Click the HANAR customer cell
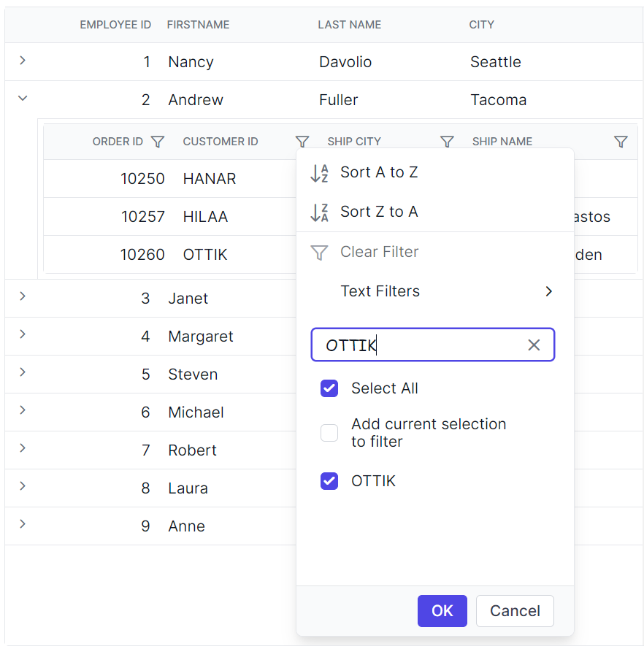This screenshot has height=649, width=644. [x=210, y=179]
